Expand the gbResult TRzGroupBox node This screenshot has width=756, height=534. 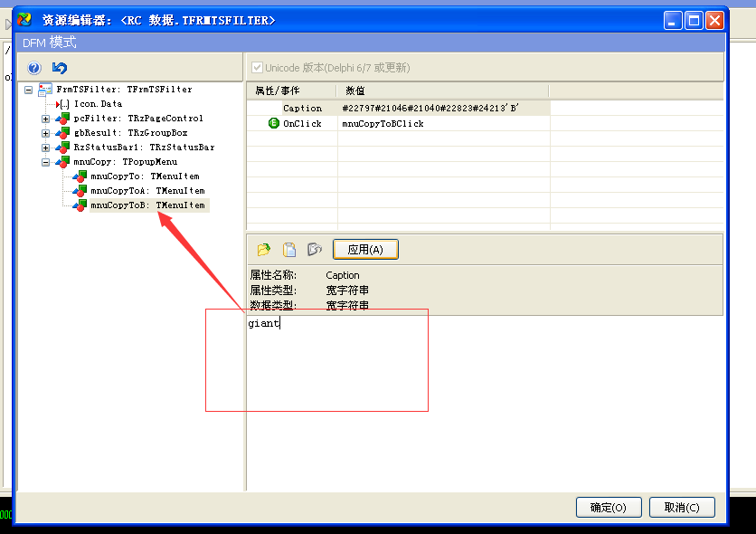tap(45, 133)
